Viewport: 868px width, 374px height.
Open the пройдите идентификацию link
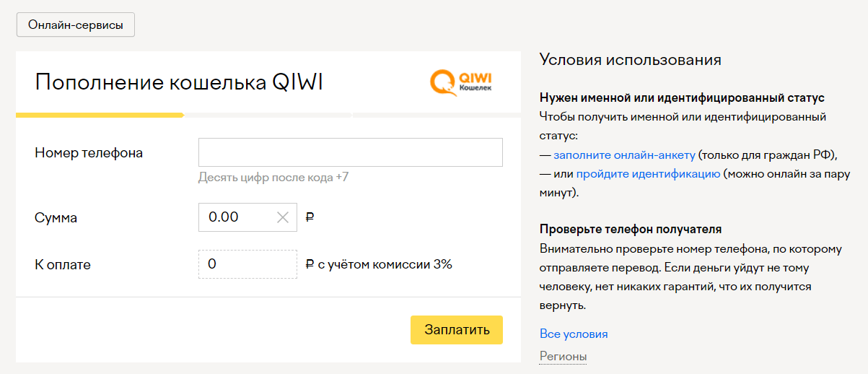tap(648, 174)
